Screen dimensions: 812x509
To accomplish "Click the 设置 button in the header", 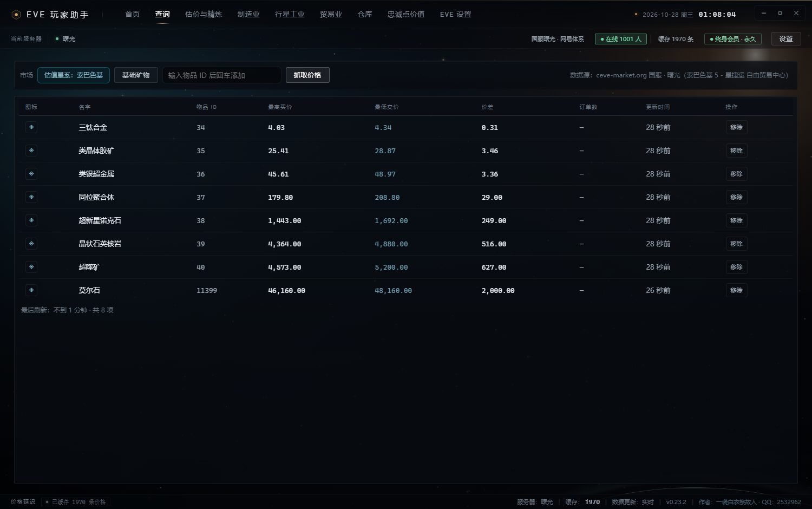I will [x=786, y=39].
